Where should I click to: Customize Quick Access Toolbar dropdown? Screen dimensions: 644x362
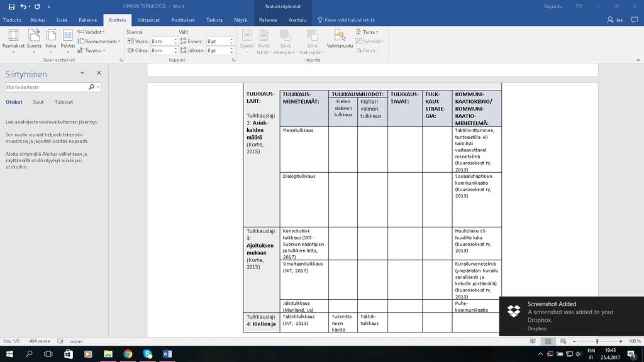point(49,6)
